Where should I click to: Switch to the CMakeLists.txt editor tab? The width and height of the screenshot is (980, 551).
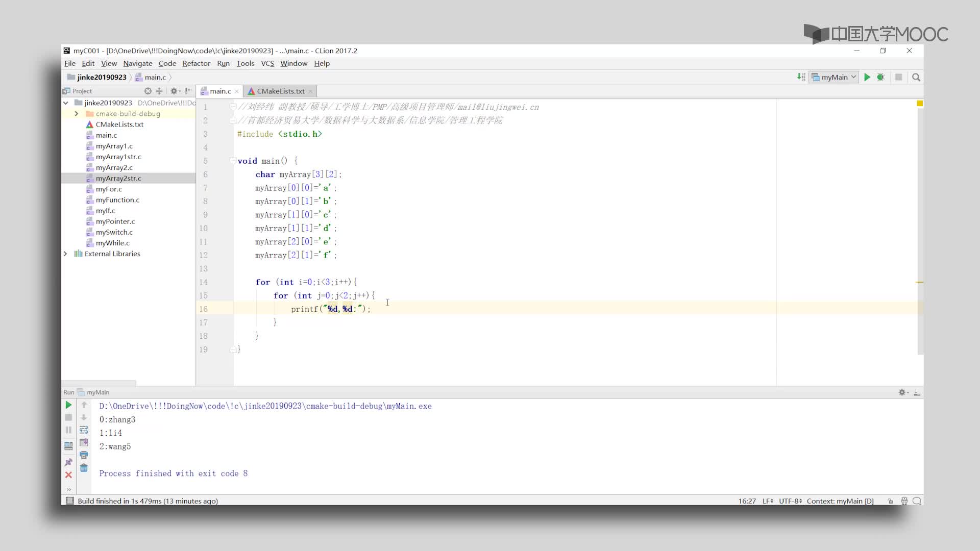point(280,91)
